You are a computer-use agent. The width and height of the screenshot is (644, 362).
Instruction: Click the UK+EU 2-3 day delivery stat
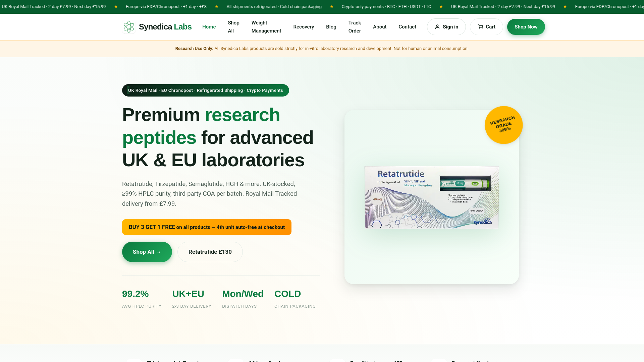coord(192,299)
